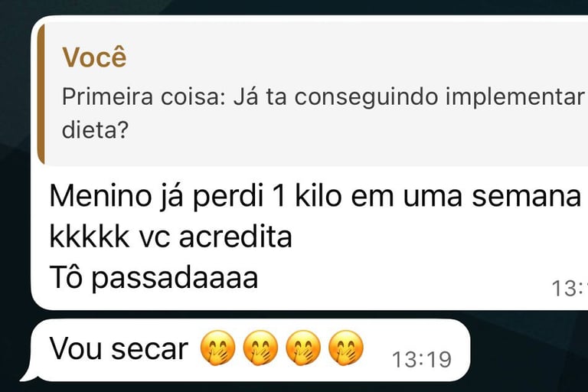The image size is (588, 392).
Task: Click the tail of the 'Vou secar' bubble
Action: point(28,374)
